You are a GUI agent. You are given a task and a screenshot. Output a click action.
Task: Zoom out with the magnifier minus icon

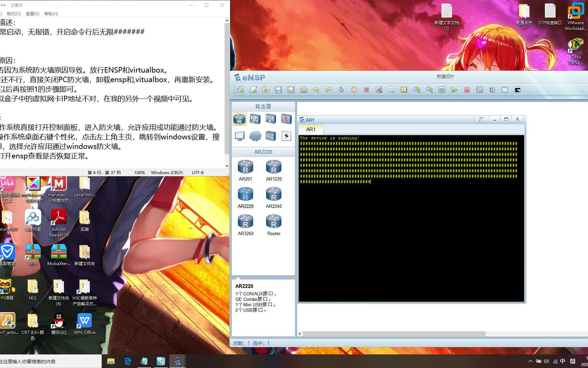click(x=429, y=90)
